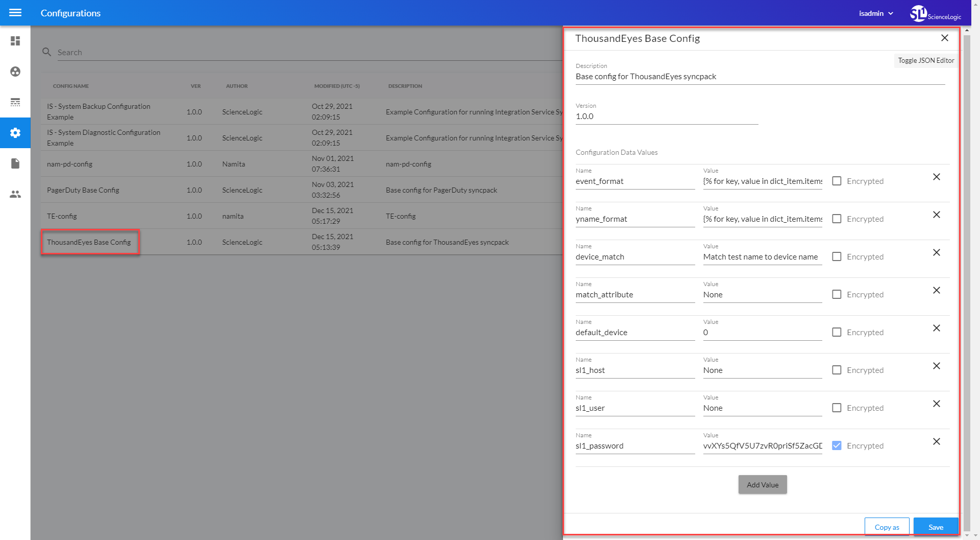The height and width of the screenshot is (540, 980).
Task: Sort by VER column header
Action: point(195,86)
